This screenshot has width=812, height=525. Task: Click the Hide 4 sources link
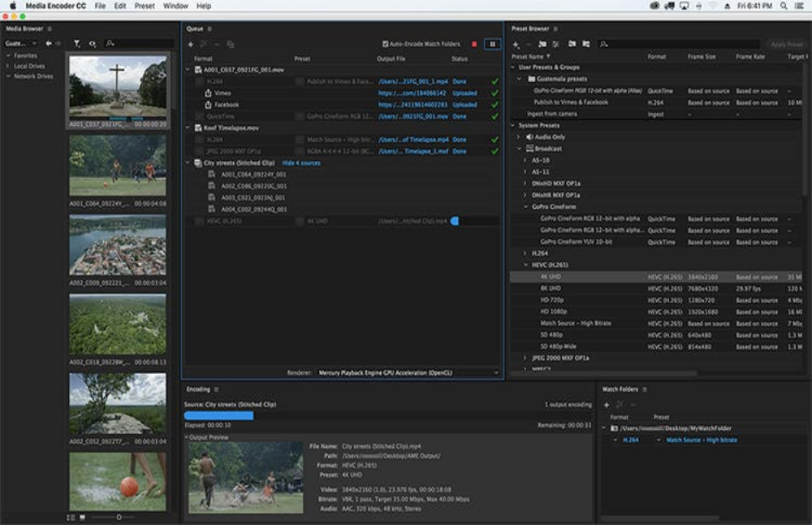point(301,162)
